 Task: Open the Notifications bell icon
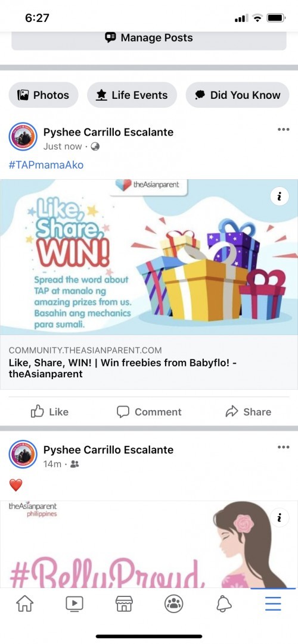point(224,604)
